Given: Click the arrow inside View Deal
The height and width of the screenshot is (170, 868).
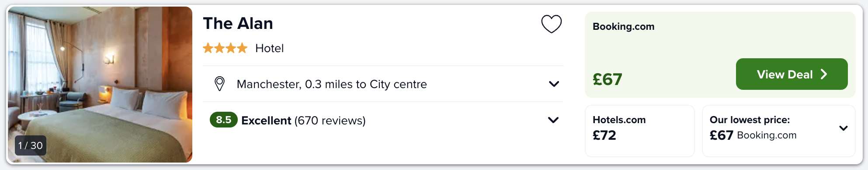Looking at the screenshot, I should coord(824,74).
